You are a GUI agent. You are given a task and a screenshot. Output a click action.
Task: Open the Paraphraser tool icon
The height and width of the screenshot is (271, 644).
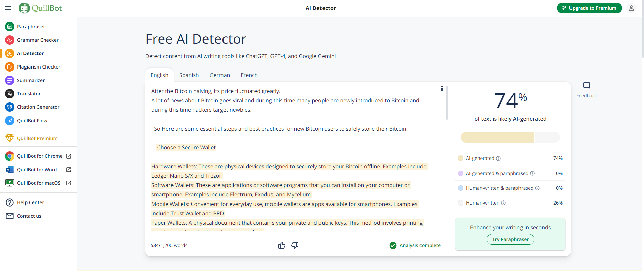pyautogui.click(x=10, y=27)
